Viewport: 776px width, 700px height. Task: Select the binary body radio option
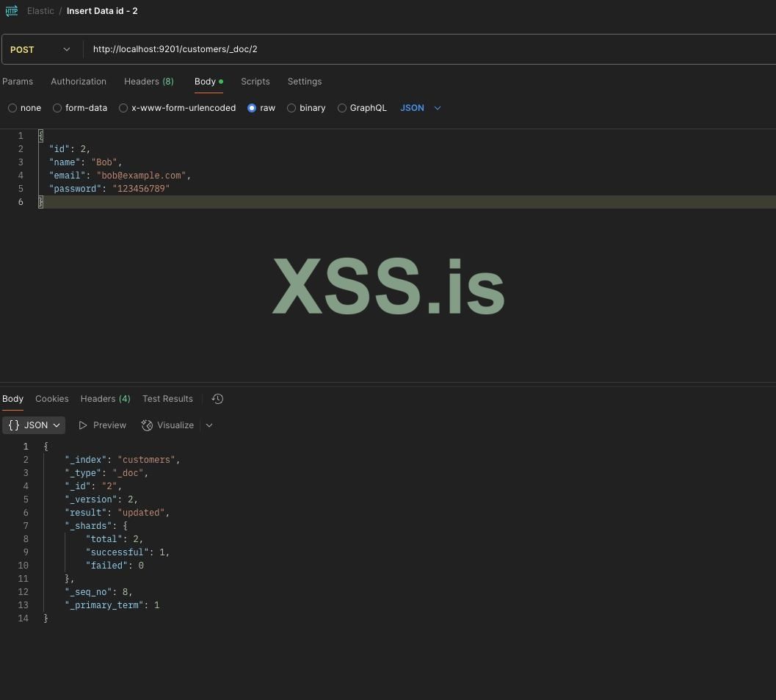291,108
